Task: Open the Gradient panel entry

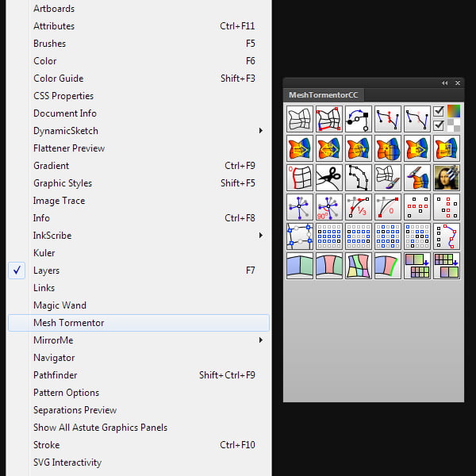Action: click(139, 166)
